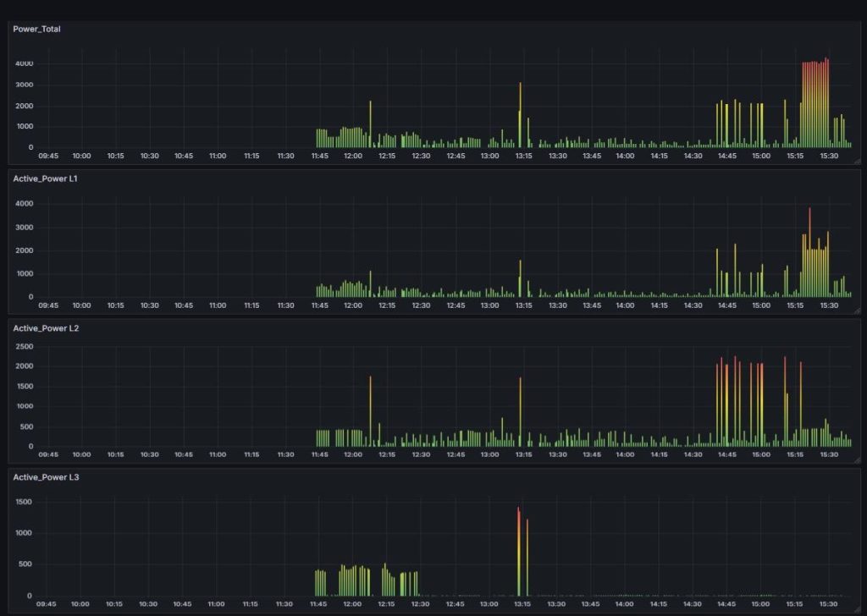Image resolution: width=867 pixels, height=616 pixels.
Task: Click the tall spike after 12:00 in Active_Power L2
Action: click(370, 410)
